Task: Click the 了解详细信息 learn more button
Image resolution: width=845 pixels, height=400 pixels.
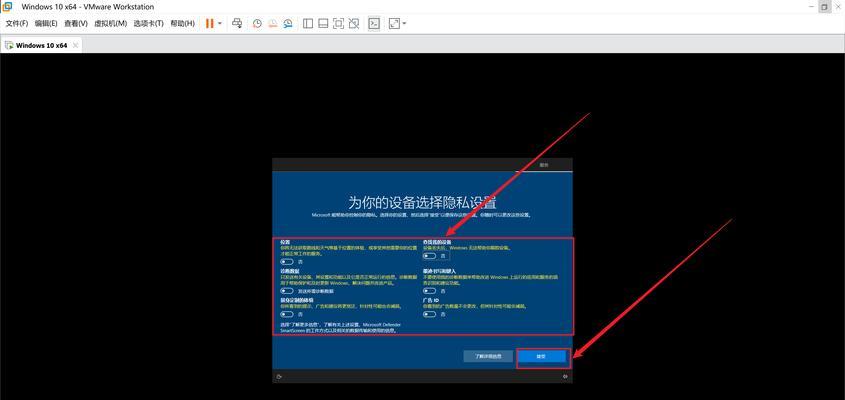Action: click(x=488, y=356)
